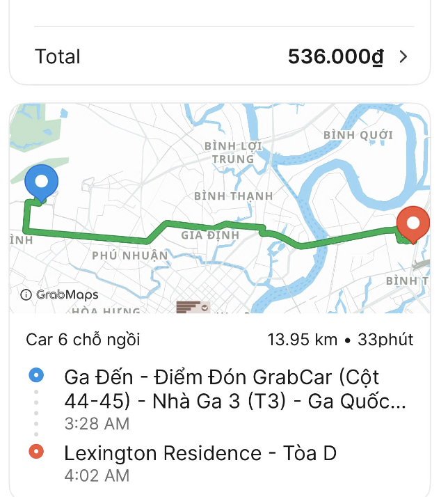Tap the 13.95 km • 33phút trip info

340,340
